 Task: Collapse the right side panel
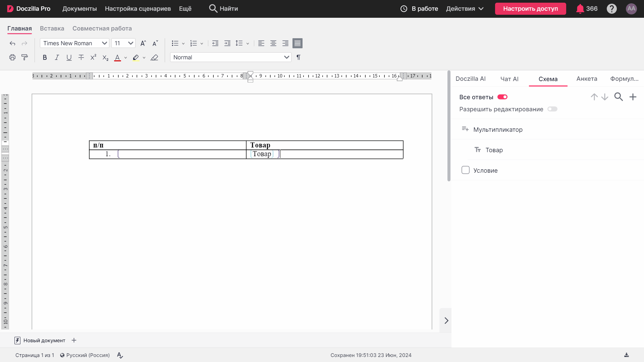click(446, 320)
